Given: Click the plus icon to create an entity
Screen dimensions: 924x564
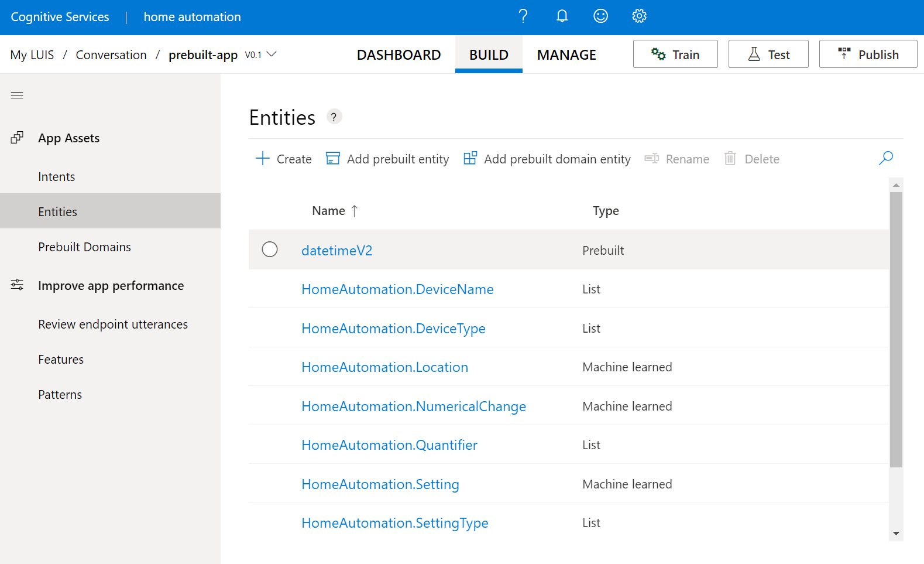Looking at the screenshot, I should pyautogui.click(x=263, y=159).
